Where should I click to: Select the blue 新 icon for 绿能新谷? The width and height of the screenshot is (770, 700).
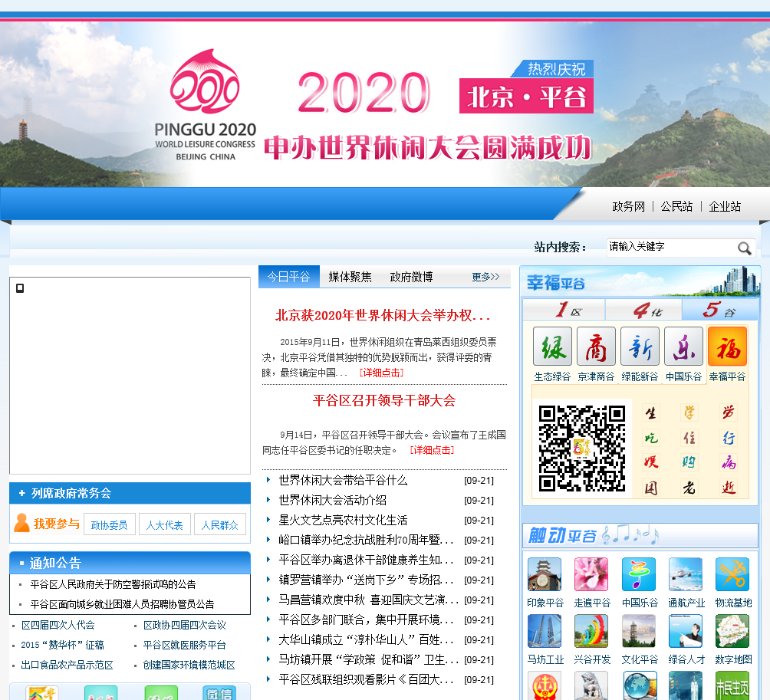pyautogui.click(x=640, y=347)
